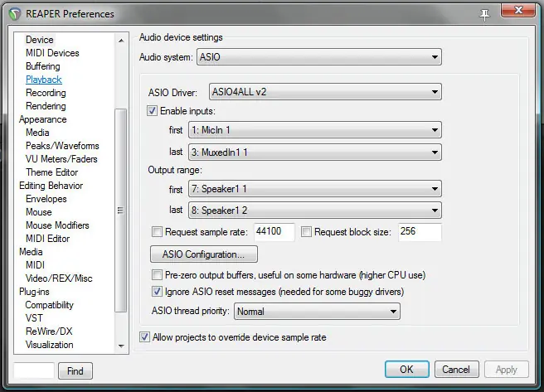544x392 pixels.
Task: Select Plug-ins in the tree
Action: [34, 292]
